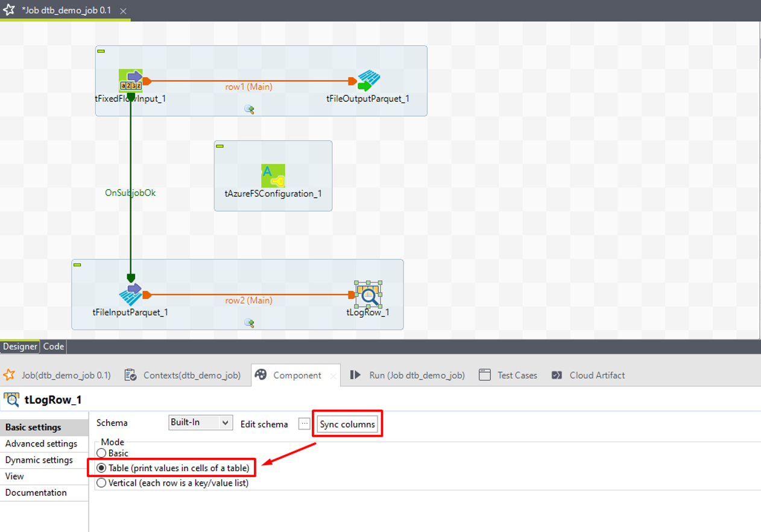Click the tLogRow_1 label under canvas icon
761x532 pixels.
(x=368, y=311)
